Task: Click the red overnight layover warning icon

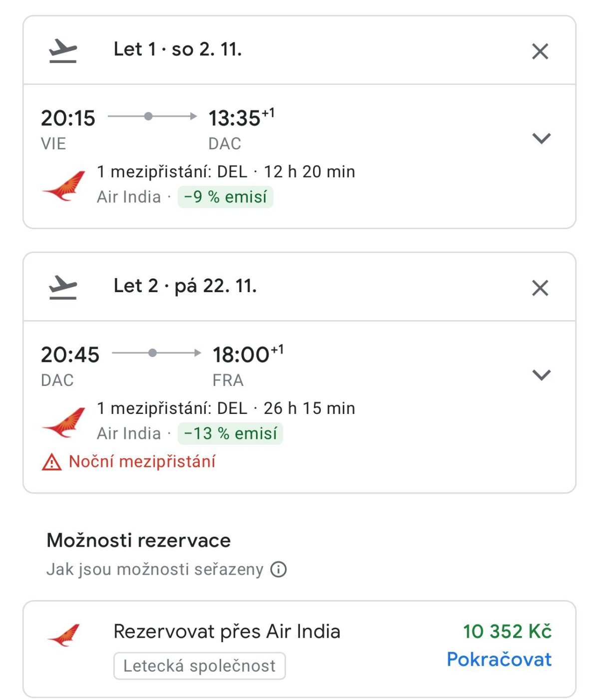Action: coord(51,462)
